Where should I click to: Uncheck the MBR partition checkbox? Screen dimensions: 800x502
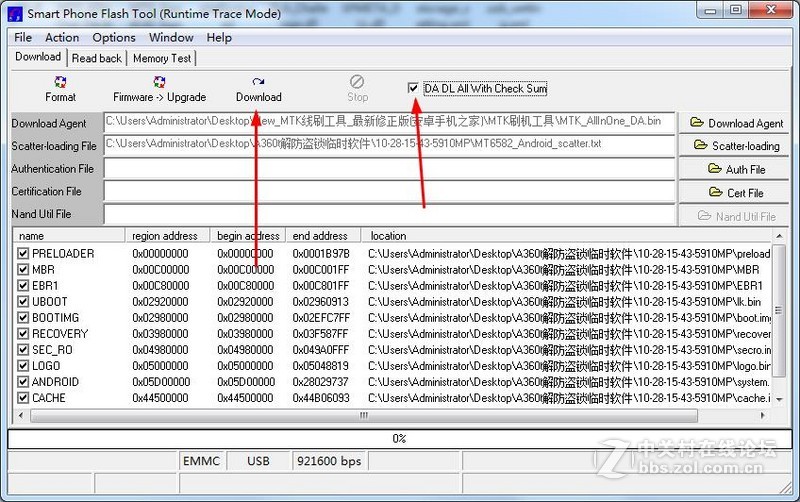coord(23,269)
